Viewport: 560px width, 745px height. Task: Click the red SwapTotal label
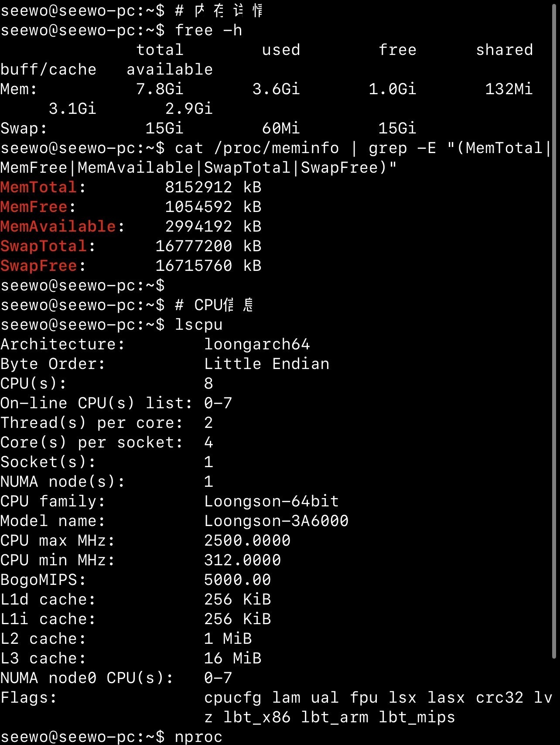coord(44,246)
